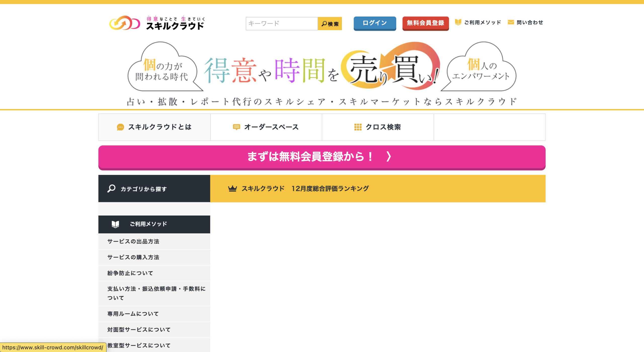Image resolution: width=644 pixels, height=352 pixels.
Task: Click the book icon beside ご利用メソッド in header
Action: pyautogui.click(x=458, y=22)
